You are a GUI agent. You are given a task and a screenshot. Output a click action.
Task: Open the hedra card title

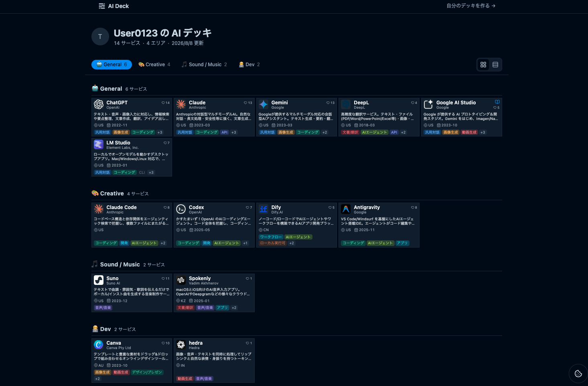[196, 343]
